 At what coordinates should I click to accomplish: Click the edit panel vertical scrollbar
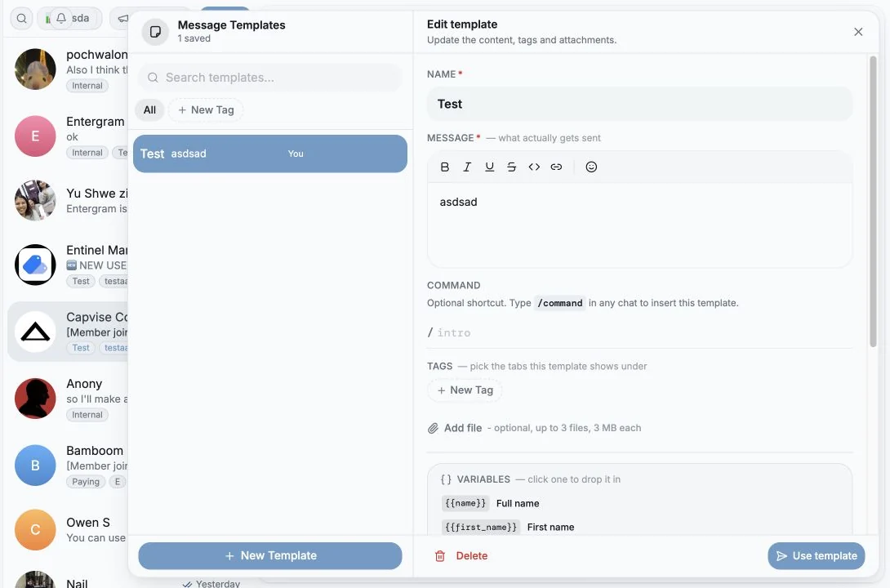click(x=873, y=202)
